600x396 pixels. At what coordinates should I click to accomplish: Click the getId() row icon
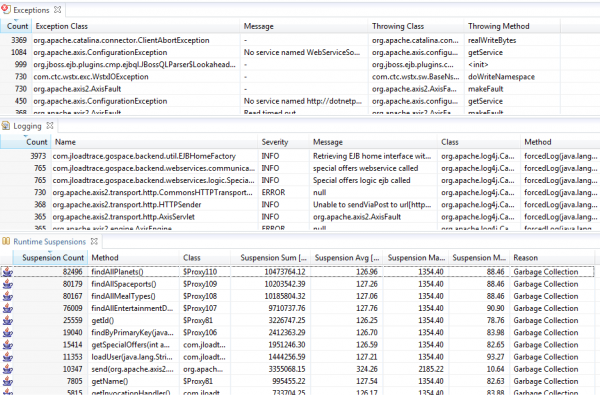(7, 321)
